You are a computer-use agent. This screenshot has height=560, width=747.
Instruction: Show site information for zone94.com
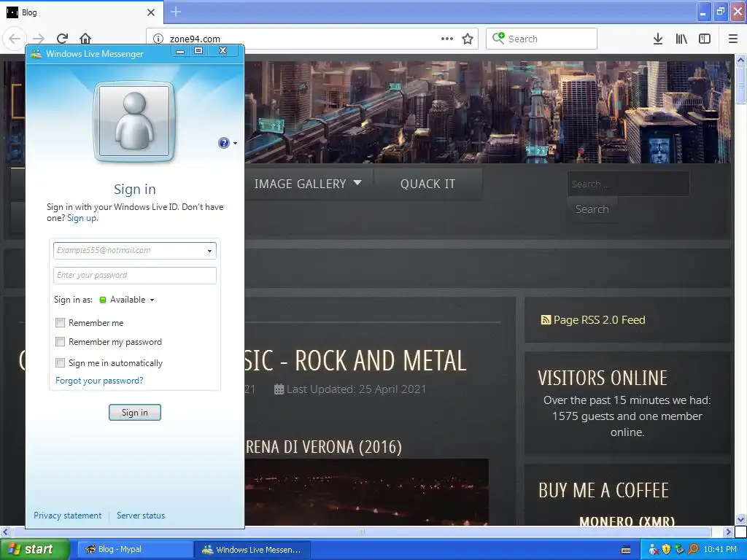click(158, 39)
